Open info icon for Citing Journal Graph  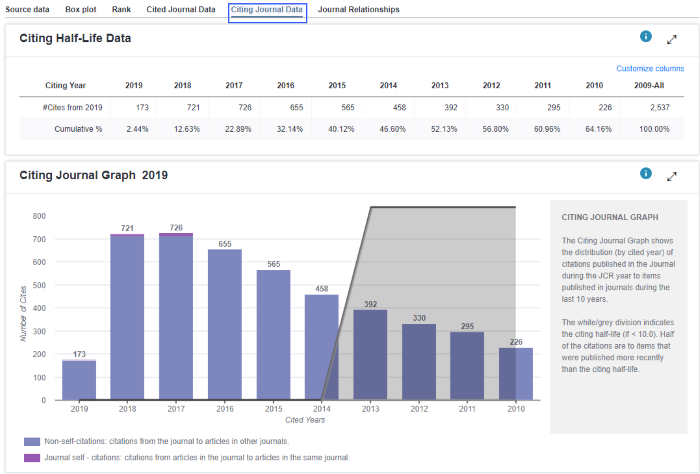[646, 173]
